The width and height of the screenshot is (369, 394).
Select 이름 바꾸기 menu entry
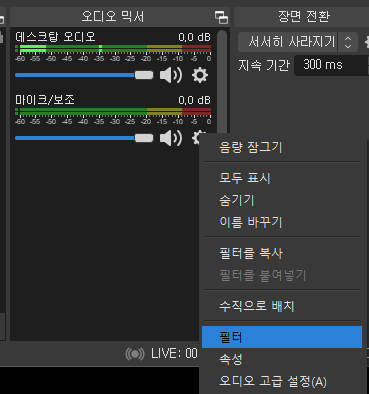[x=282, y=222]
